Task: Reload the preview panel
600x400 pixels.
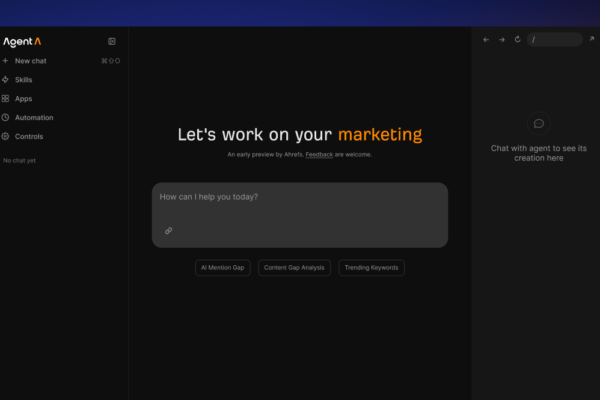Action: (x=517, y=39)
